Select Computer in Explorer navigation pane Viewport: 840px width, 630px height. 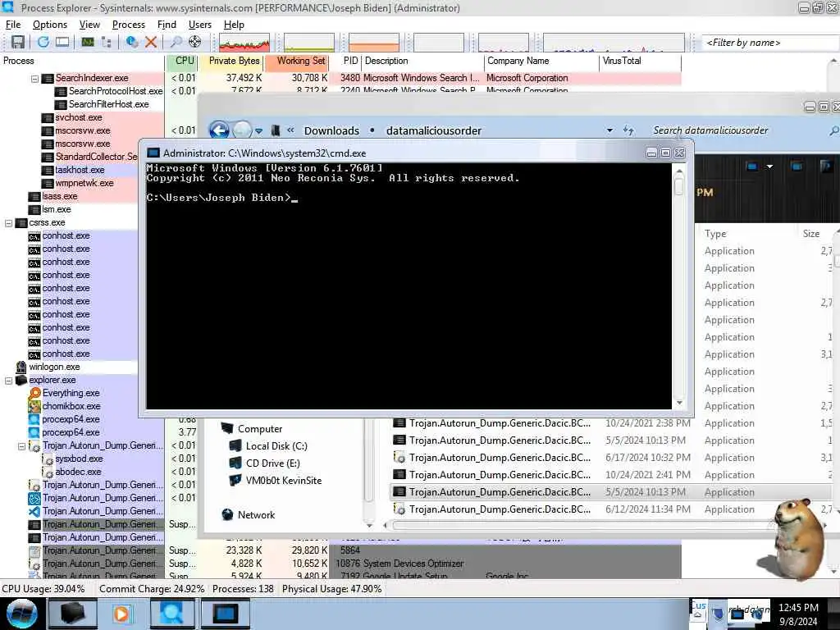[260, 429]
